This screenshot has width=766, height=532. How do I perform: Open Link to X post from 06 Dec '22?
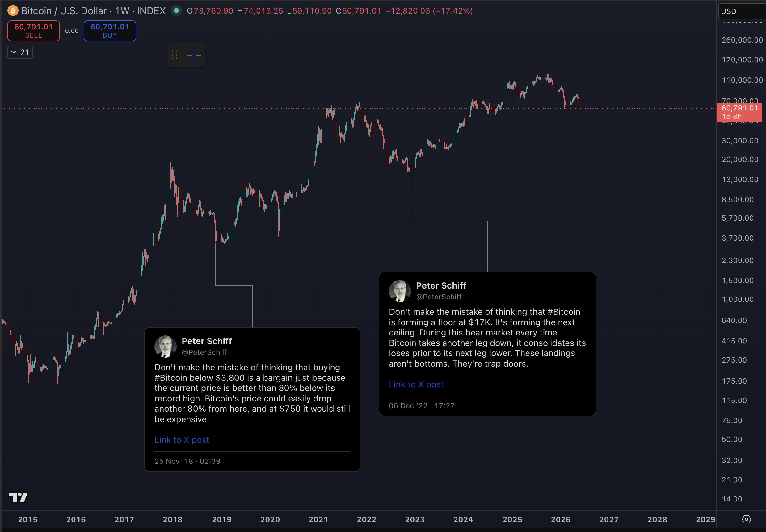[416, 384]
